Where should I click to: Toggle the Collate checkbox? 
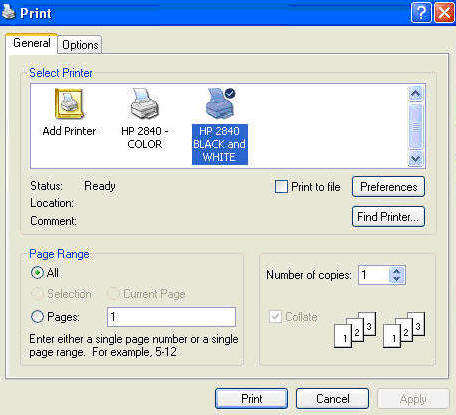coord(275,316)
